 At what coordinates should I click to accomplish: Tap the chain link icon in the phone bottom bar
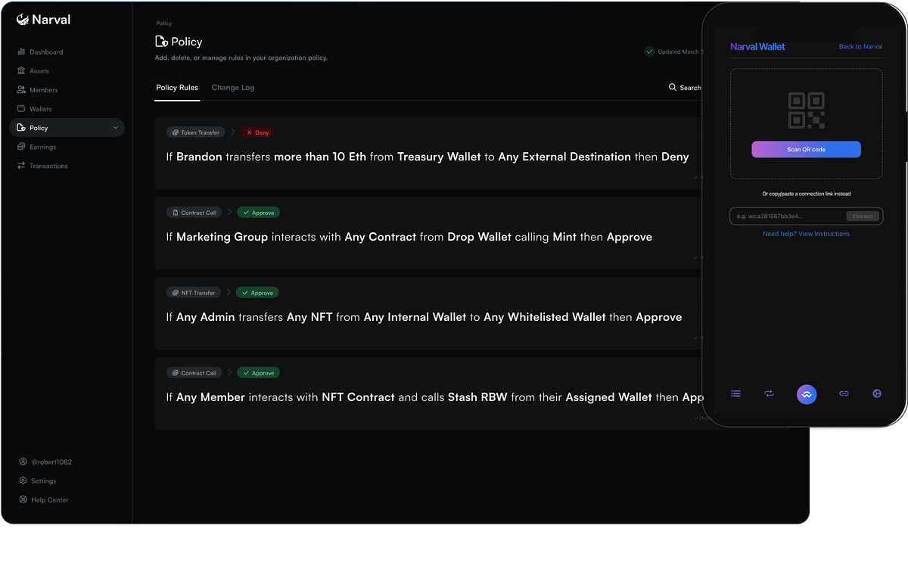coord(844,394)
